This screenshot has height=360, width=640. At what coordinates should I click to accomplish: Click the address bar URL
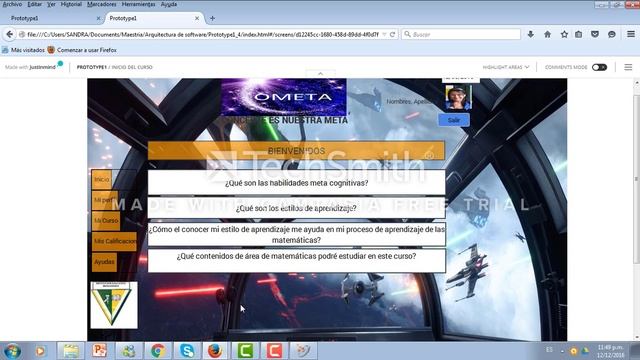[x=203, y=35]
